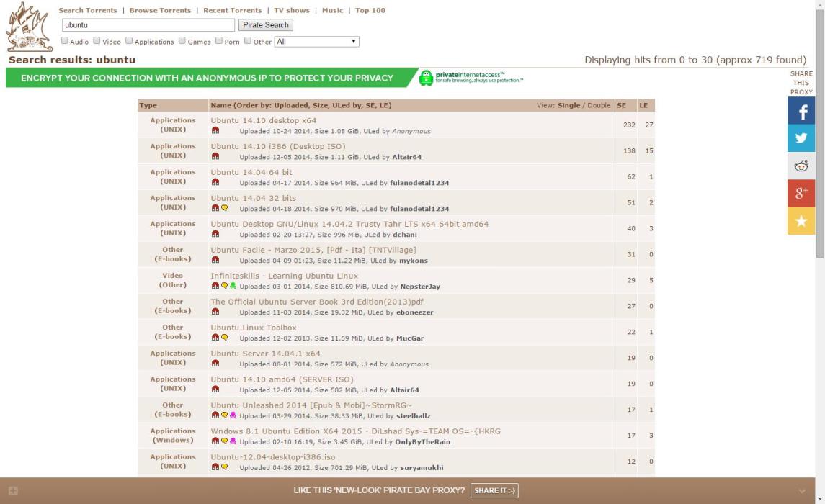This screenshot has width=825, height=504.
Task: Click Applications category of Ubuntu 14.04 64 bit
Action: (x=173, y=172)
